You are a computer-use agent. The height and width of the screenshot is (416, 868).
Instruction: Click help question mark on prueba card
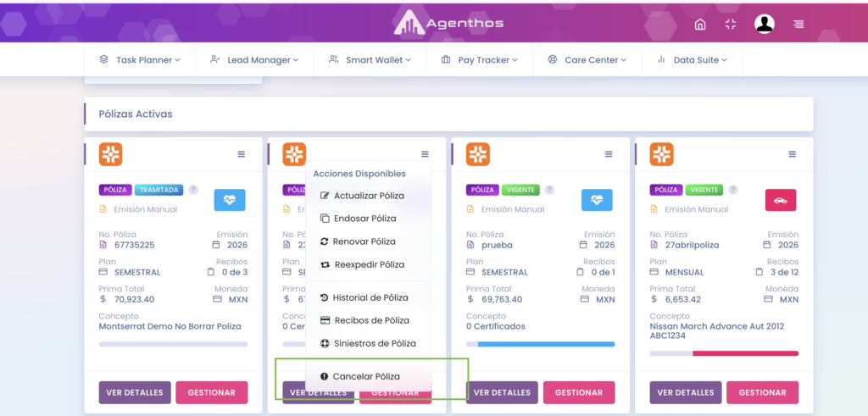tap(549, 190)
